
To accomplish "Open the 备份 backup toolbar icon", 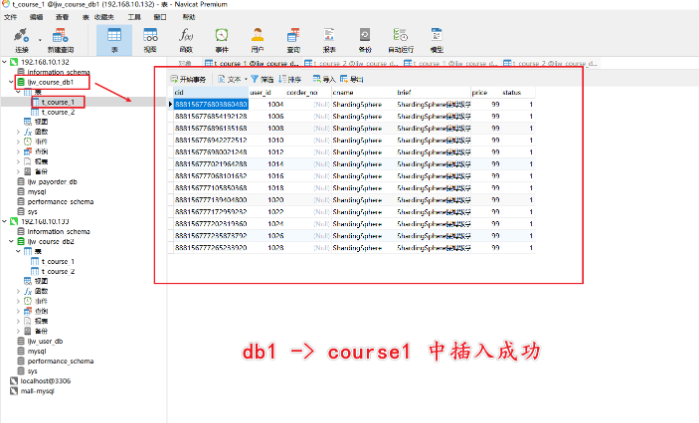I will click(x=365, y=40).
